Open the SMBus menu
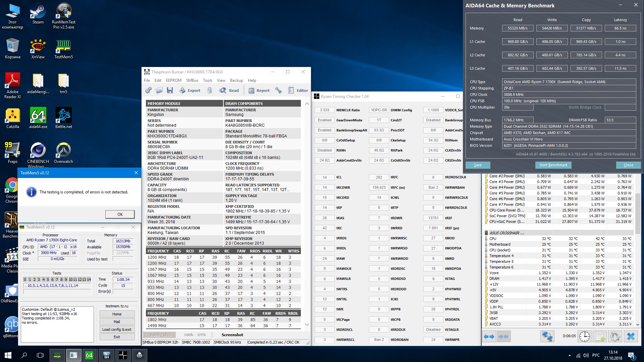 click(x=192, y=80)
